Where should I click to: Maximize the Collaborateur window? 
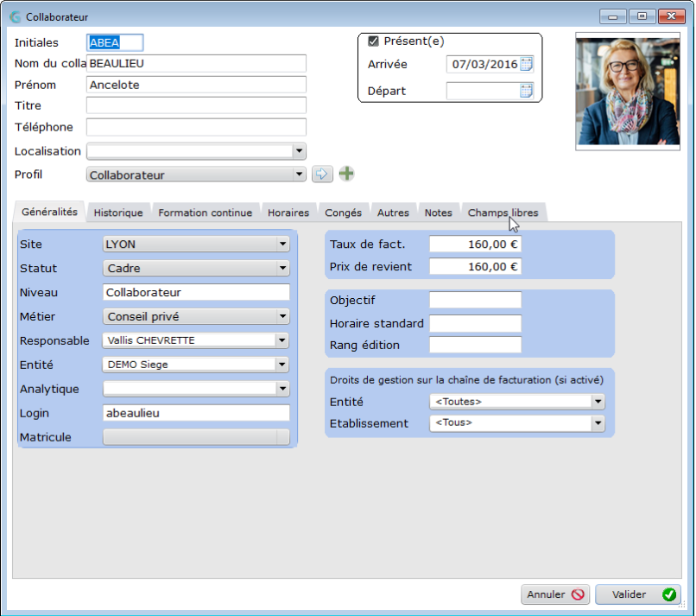click(642, 16)
